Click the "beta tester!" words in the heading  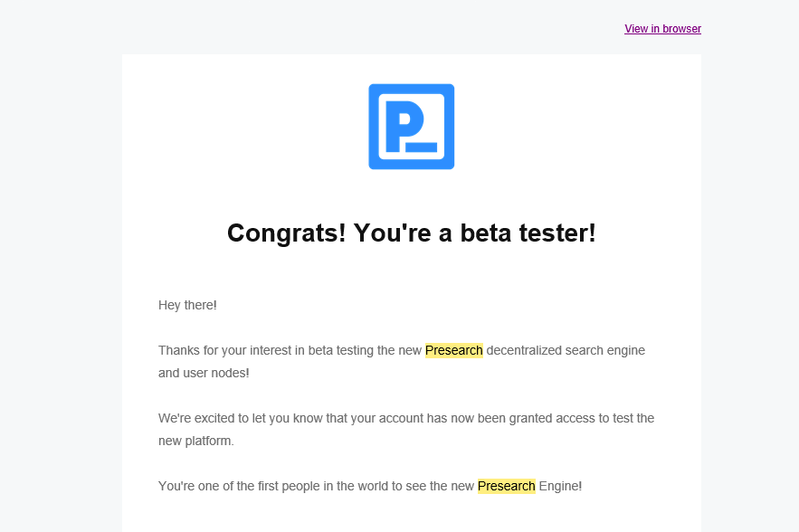(528, 233)
